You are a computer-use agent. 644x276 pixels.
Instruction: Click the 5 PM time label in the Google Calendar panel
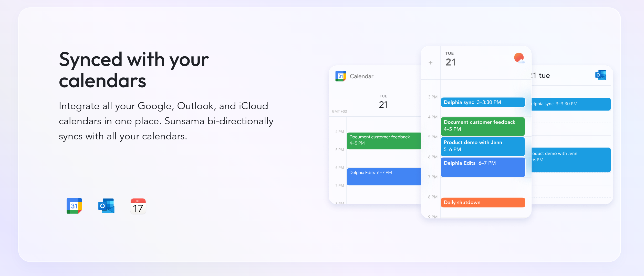tap(339, 150)
